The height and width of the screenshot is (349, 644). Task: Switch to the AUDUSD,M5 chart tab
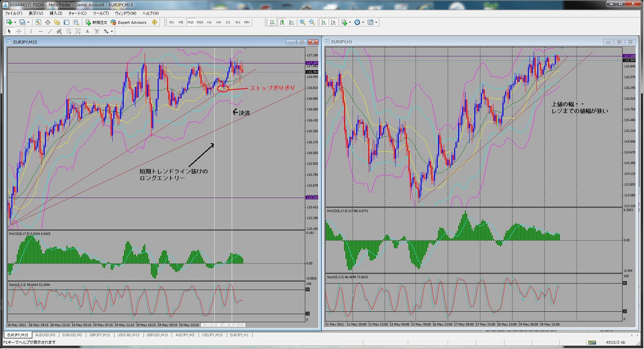[x=45, y=335]
